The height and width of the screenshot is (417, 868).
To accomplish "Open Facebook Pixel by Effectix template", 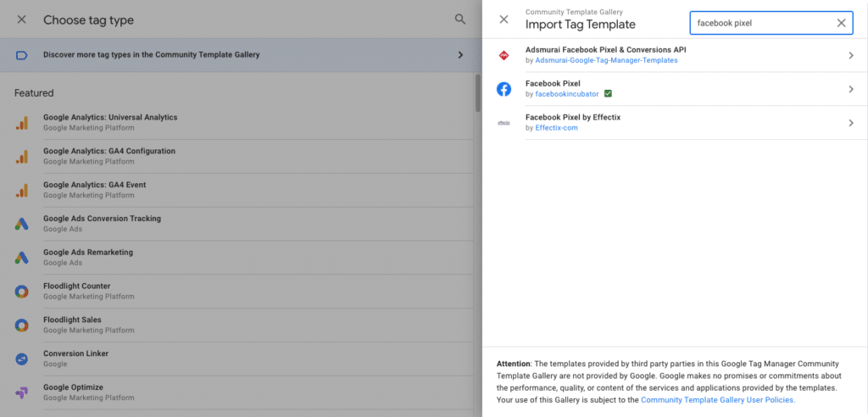I will (x=675, y=122).
